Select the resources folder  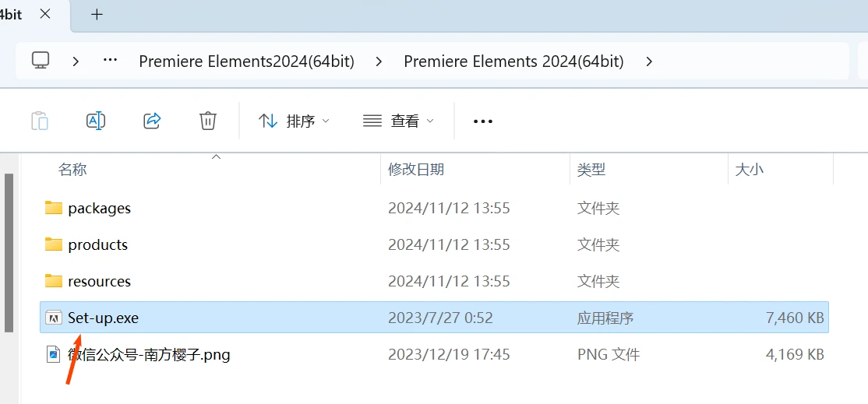[99, 281]
